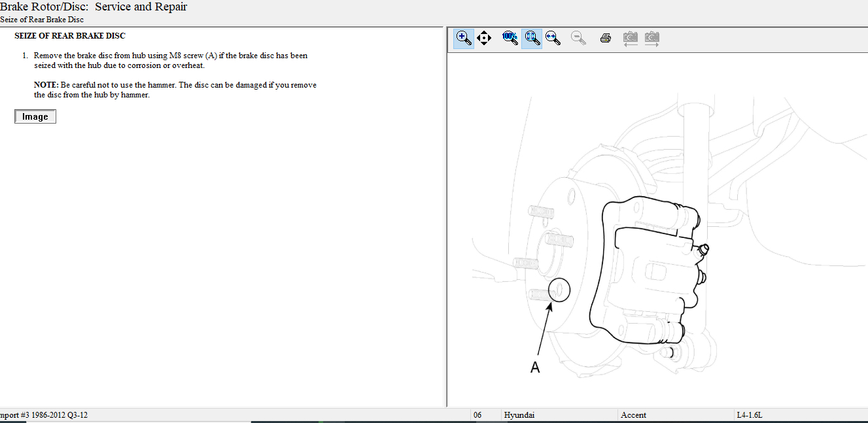
Task: Select the pan move tool
Action: [x=484, y=38]
